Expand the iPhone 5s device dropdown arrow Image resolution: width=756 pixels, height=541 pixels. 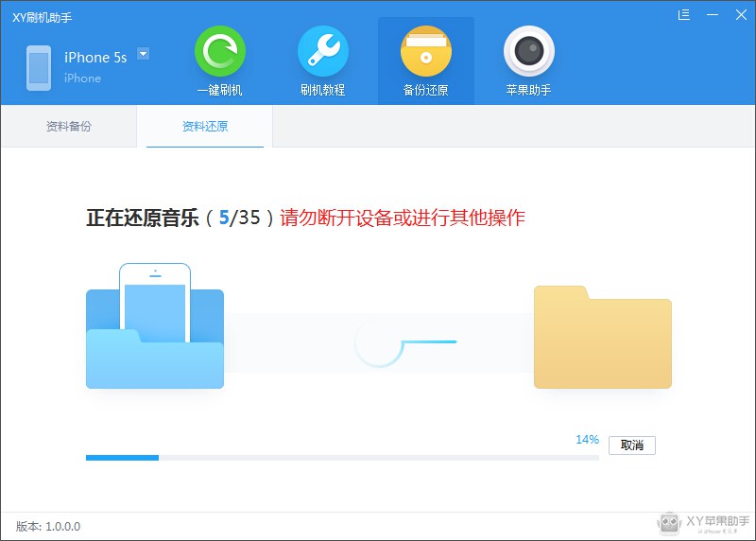144,54
